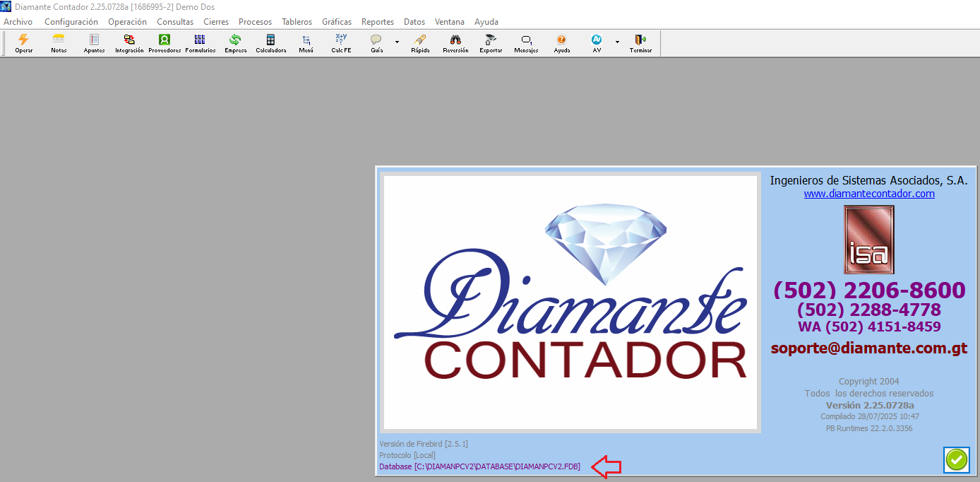
Task: Open the Notas toolbar icon
Action: click(x=59, y=43)
